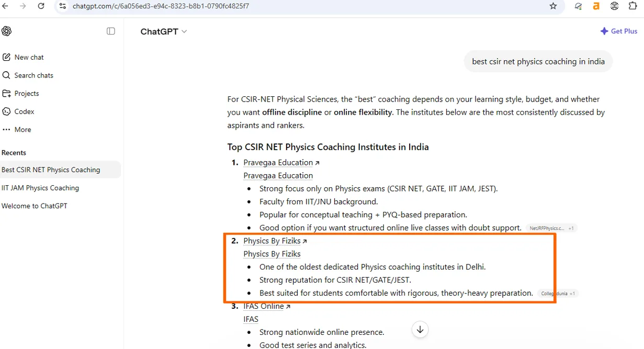Open Search chats
Screen dimensions: 644x349
[28, 75]
